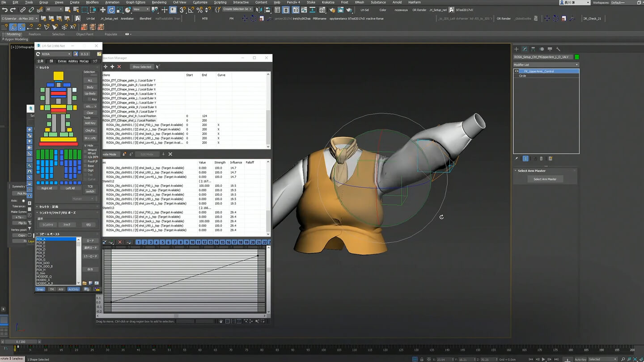Open the selection filter All dropdown
Image resolution: width=644 pixels, height=362 pixels.
coord(55,10)
